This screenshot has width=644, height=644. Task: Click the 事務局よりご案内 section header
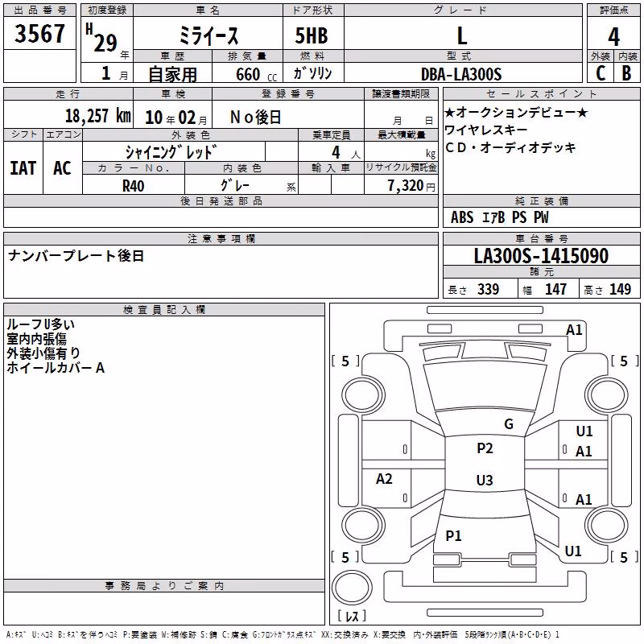164,586
